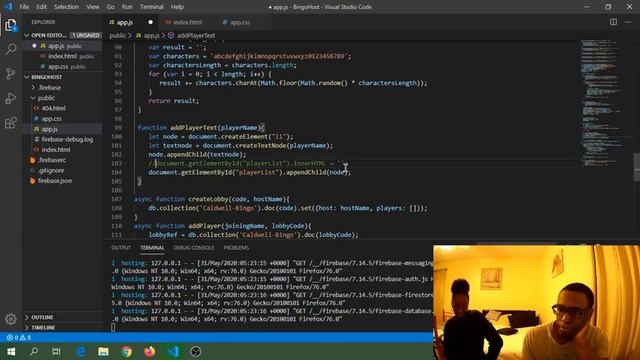
Task: Click the editor vertical scrollbar thumb
Action: [x=636, y=167]
